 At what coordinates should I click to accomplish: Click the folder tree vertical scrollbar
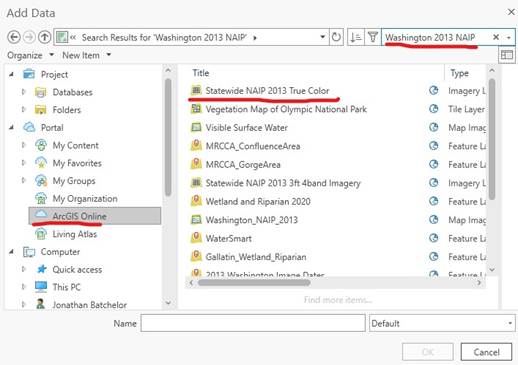pyautogui.click(x=168, y=137)
